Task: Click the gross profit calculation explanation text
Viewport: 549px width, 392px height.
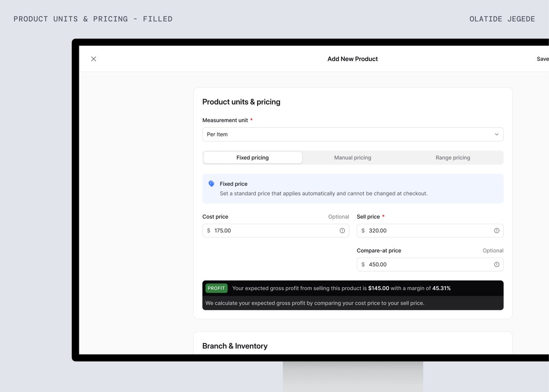Action: coord(315,303)
